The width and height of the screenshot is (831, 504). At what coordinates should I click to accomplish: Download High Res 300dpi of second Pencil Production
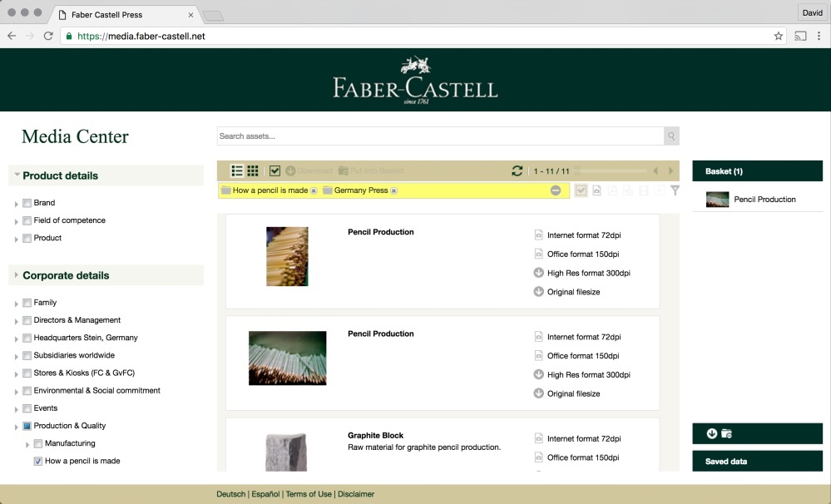coord(582,375)
